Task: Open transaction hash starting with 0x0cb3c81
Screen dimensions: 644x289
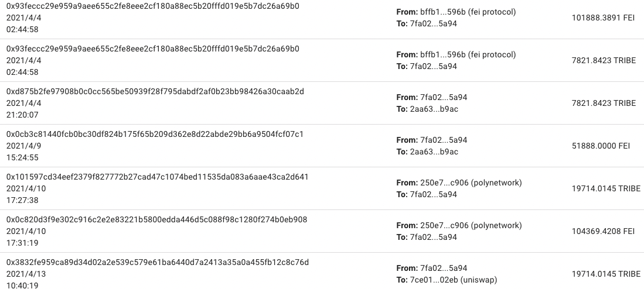Action: (155, 134)
